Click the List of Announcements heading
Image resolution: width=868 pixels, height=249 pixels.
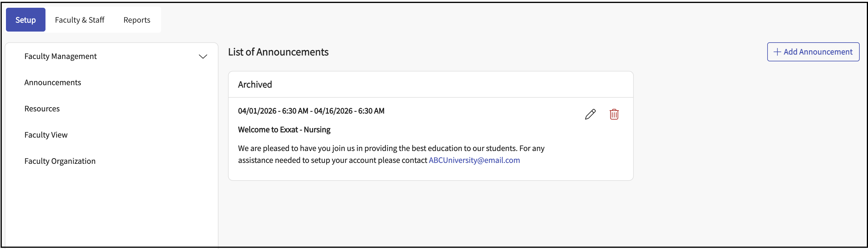click(x=278, y=52)
